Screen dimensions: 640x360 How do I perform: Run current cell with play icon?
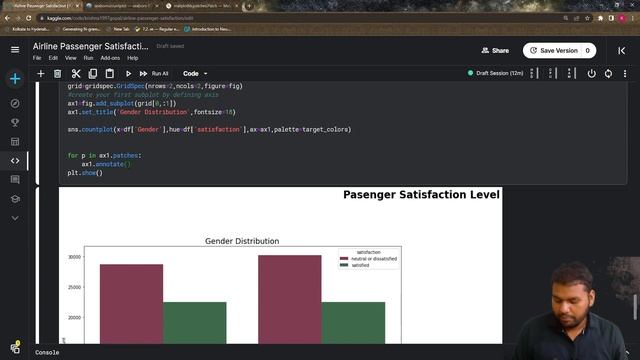128,73
